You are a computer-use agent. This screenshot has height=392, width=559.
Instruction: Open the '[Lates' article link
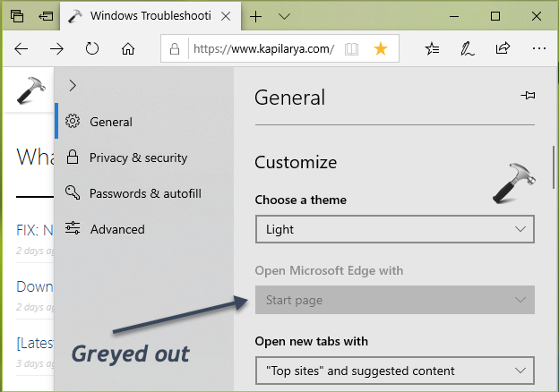click(x=35, y=343)
